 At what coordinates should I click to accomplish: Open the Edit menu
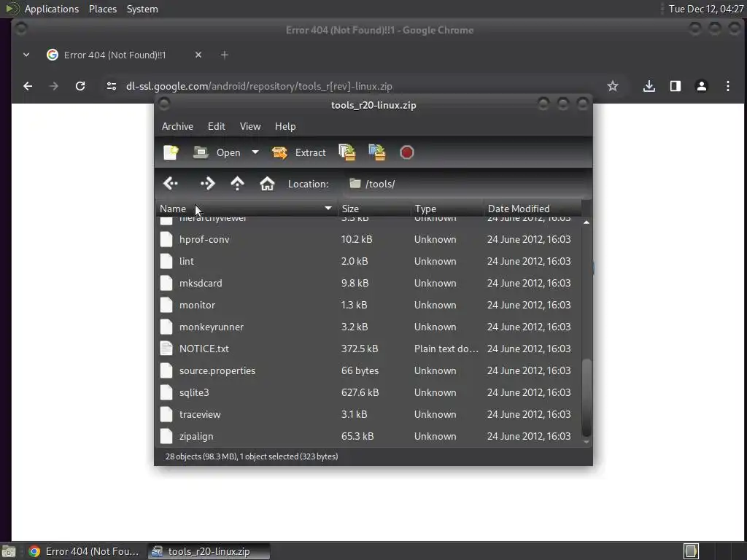tap(216, 126)
